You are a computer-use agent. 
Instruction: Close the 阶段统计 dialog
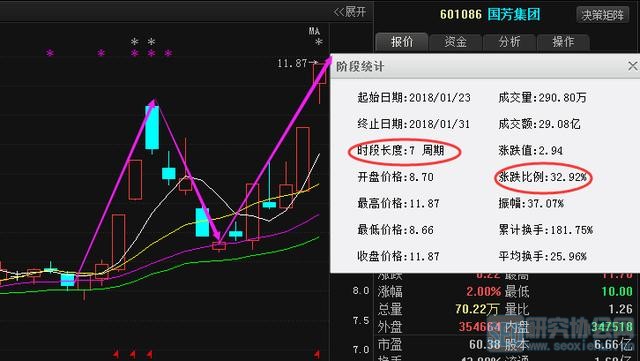(x=632, y=66)
